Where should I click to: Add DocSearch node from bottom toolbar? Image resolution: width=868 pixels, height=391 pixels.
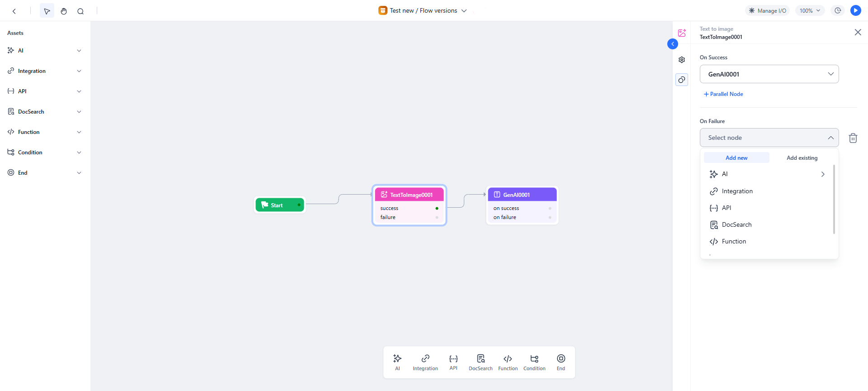pyautogui.click(x=481, y=362)
